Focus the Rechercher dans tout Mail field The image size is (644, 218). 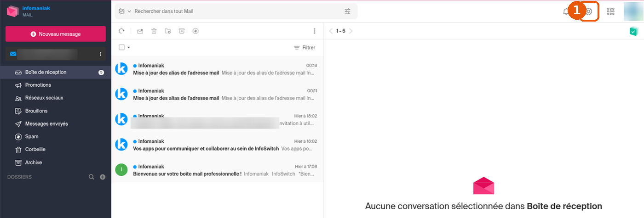[237, 11]
